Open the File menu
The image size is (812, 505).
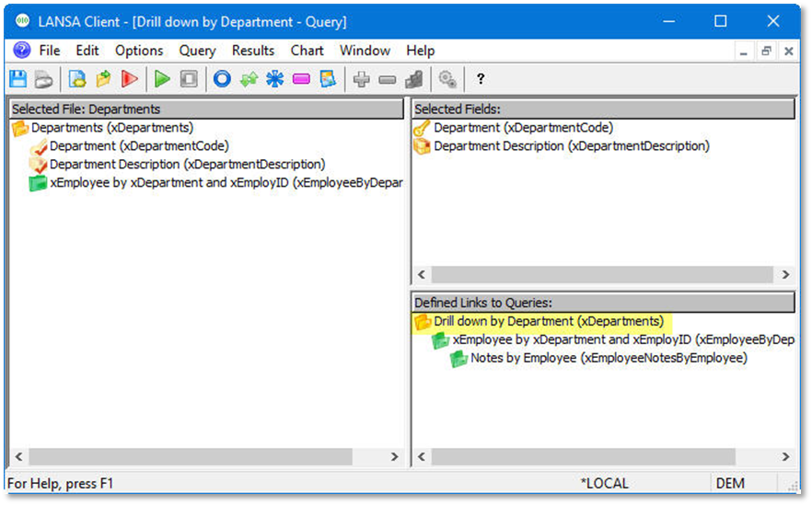pos(50,51)
